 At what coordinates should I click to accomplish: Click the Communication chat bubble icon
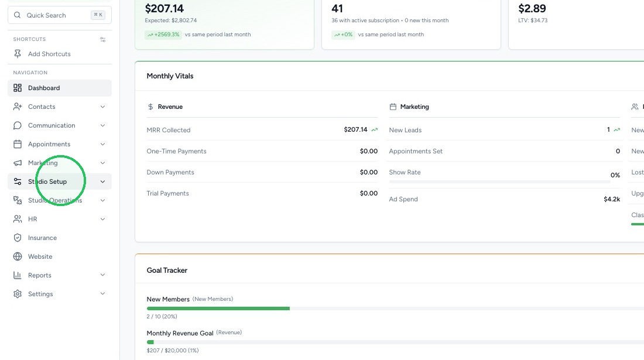click(17, 125)
